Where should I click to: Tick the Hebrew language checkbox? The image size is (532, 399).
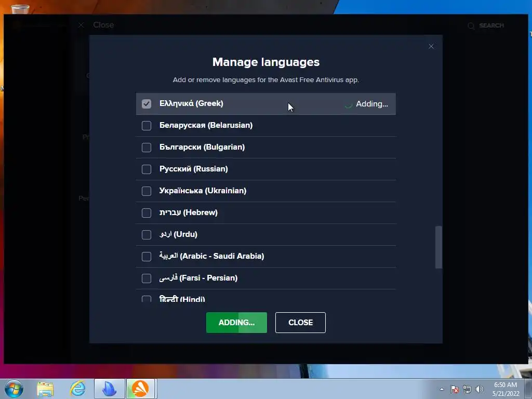click(146, 212)
